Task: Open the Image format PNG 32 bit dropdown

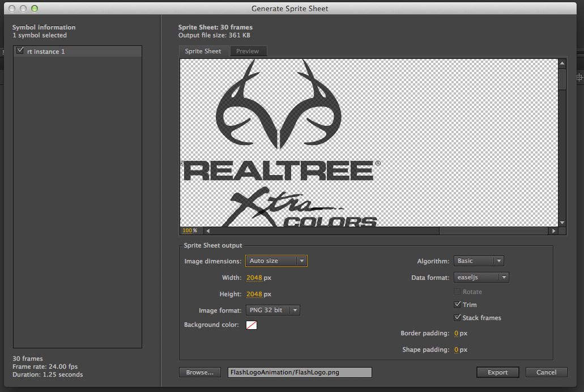Action: coord(272,310)
